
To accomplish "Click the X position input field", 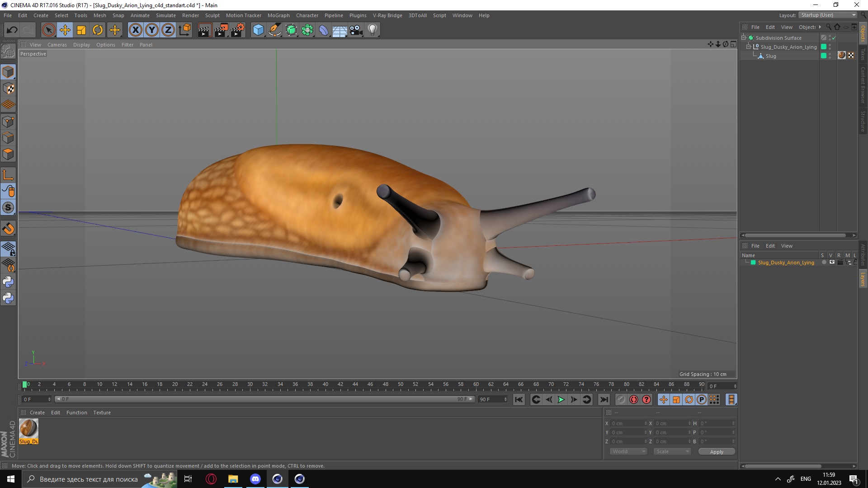I will (628, 423).
